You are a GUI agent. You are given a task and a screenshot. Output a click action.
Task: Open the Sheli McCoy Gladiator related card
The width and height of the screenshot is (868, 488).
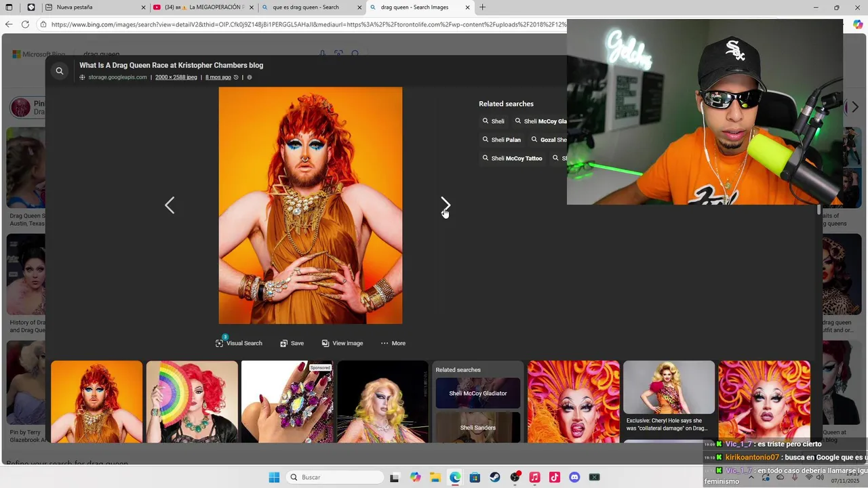pos(478,393)
